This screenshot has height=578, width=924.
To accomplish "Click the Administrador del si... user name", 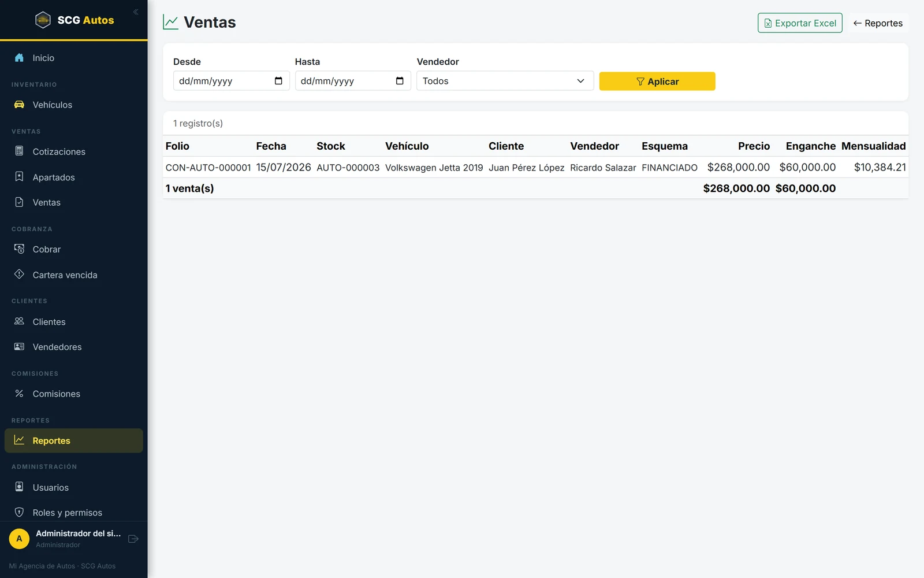I will [79, 533].
